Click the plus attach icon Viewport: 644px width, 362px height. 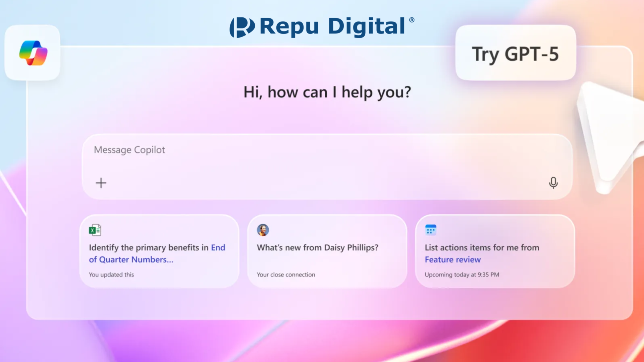pyautogui.click(x=101, y=183)
